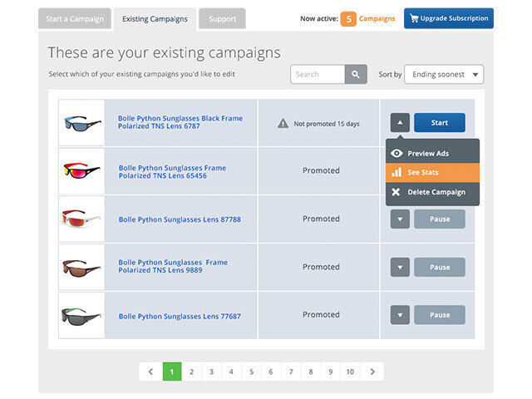532x399 pixels.
Task: Choose See Stats from the menu
Action: [432, 172]
